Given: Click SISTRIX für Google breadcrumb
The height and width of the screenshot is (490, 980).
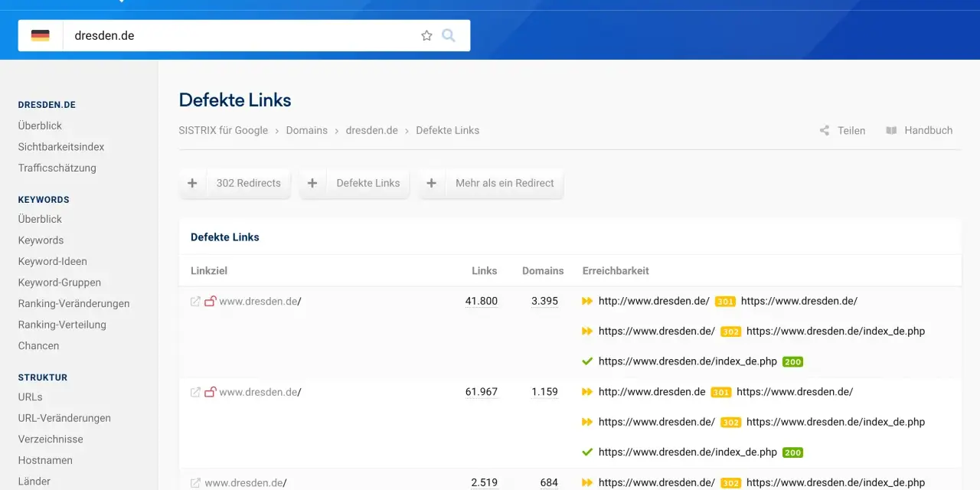Looking at the screenshot, I should click(224, 131).
